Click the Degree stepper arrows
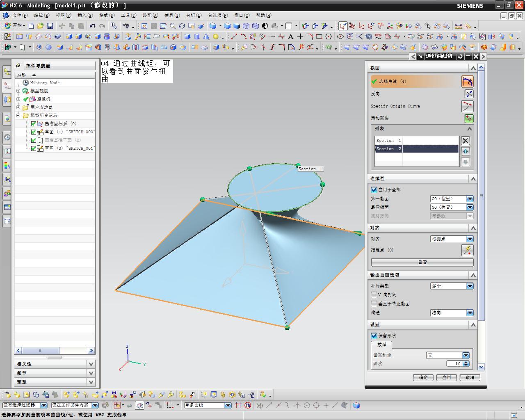Screen dimensions: 525x420 [x=466, y=364]
